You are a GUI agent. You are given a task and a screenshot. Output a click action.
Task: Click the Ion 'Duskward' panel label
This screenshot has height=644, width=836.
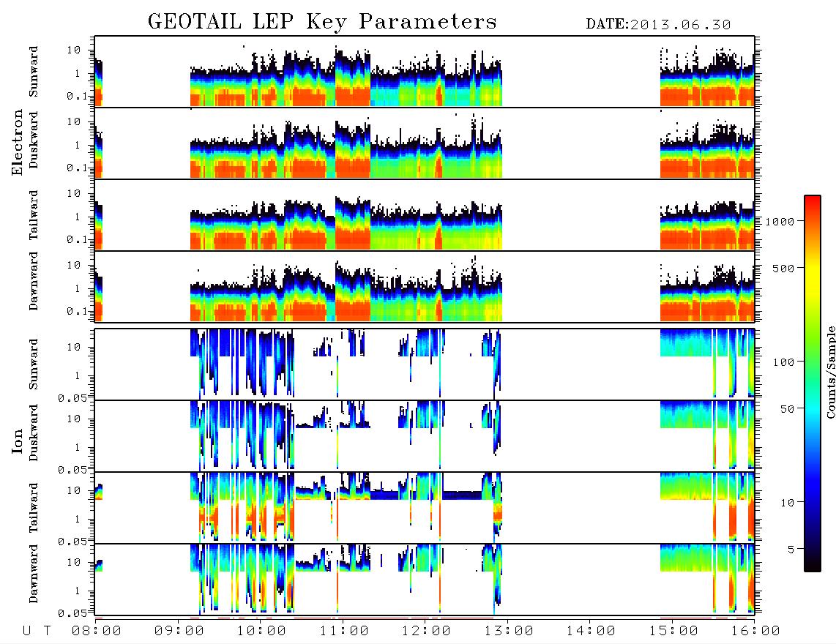click(x=34, y=433)
